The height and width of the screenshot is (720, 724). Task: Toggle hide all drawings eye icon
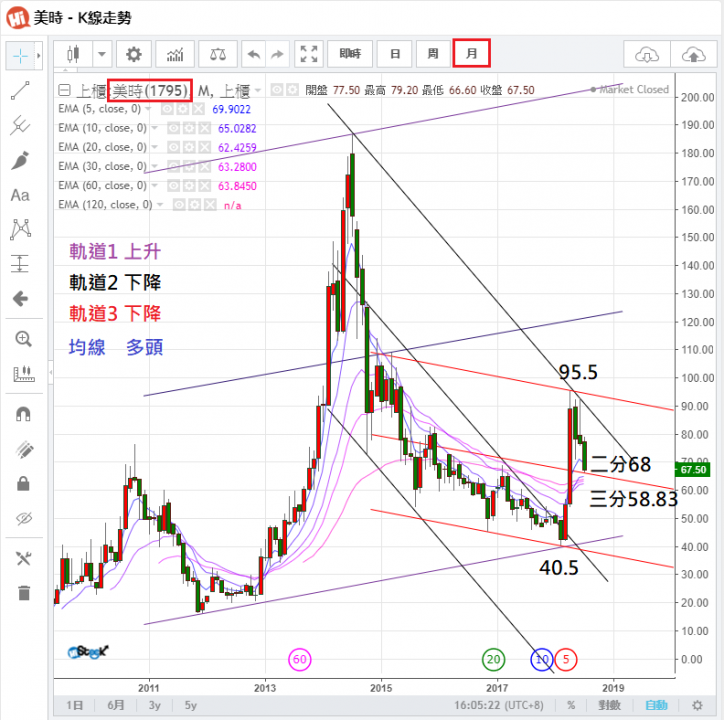[x=23, y=518]
